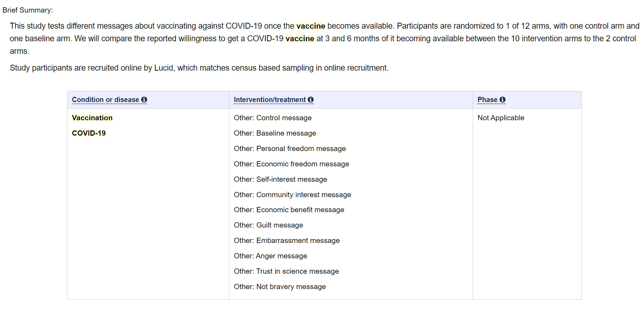Click 'Other: Embarrassment message' entry

pyautogui.click(x=287, y=240)
